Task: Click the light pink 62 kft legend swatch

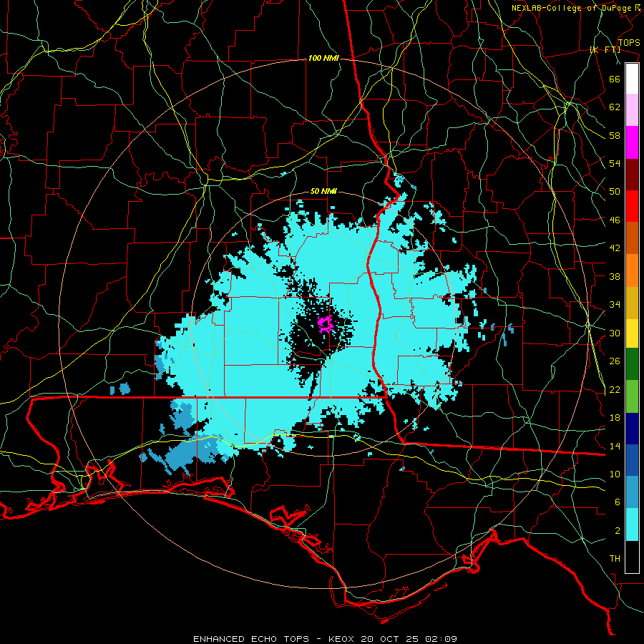Action: [632, 109]
